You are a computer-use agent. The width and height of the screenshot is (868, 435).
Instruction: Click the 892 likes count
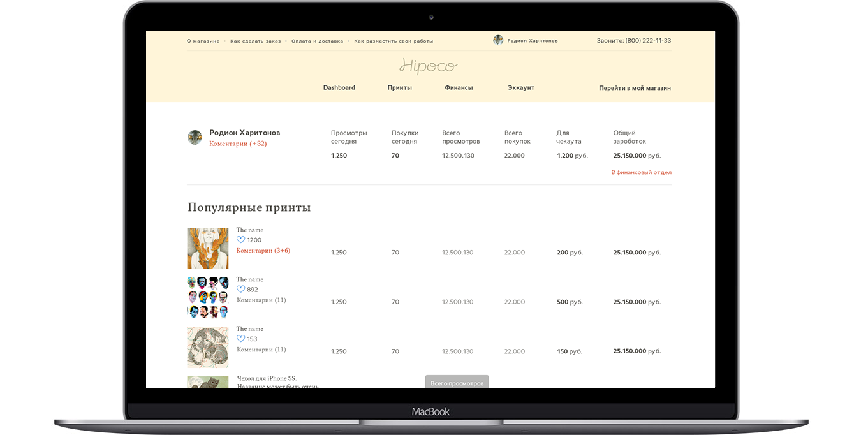[253, 290]
